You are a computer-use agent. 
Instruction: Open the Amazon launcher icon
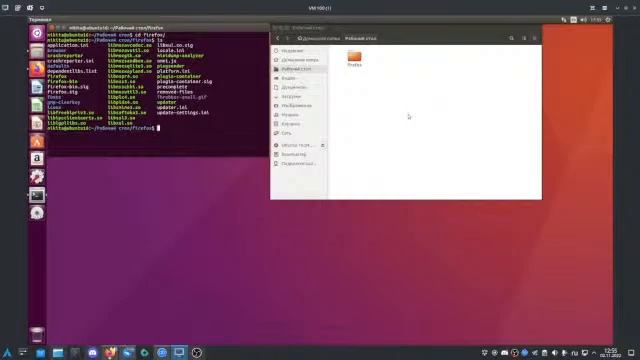(37, 159)
